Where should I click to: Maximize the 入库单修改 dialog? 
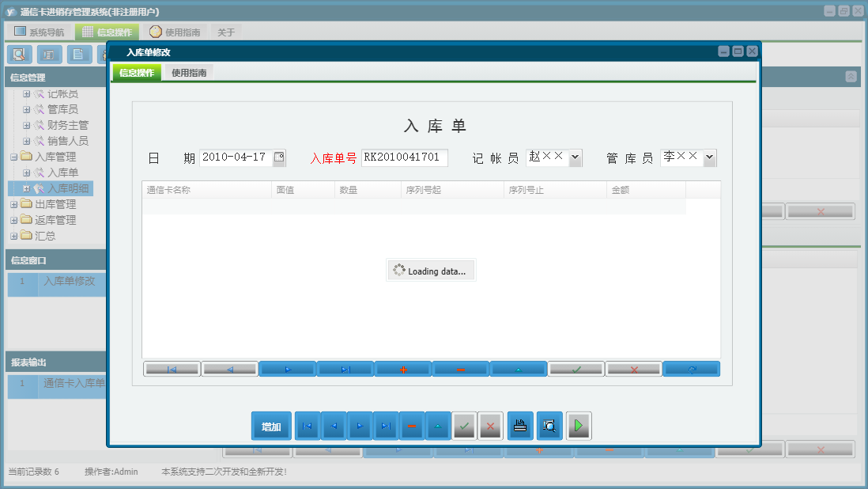[x=738, y=51]
